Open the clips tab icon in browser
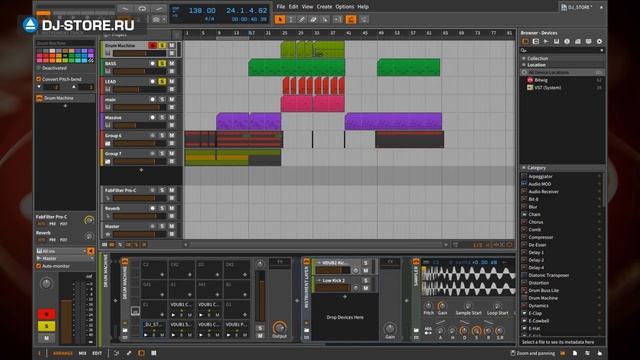This screenshot has height=360, width=640. [578, 41]
